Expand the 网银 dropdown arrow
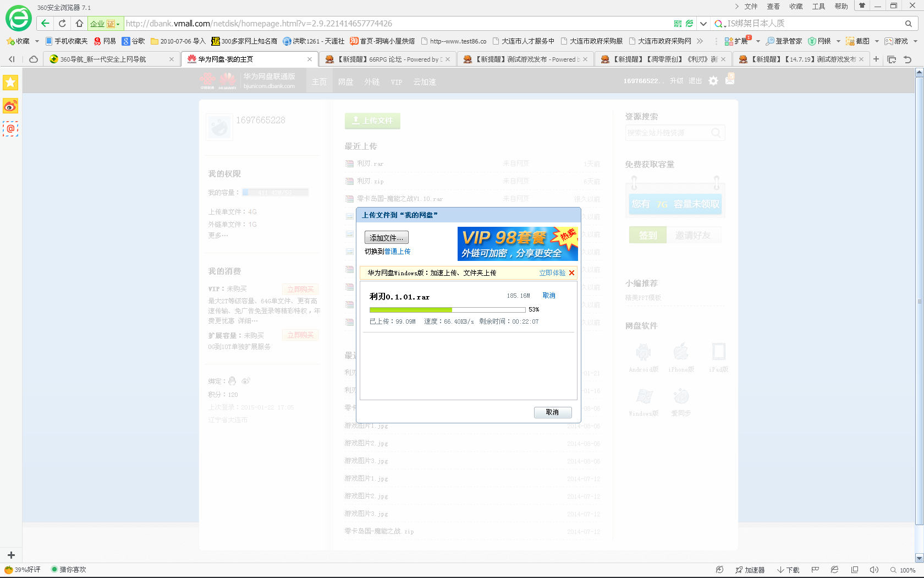 [838, 41]
